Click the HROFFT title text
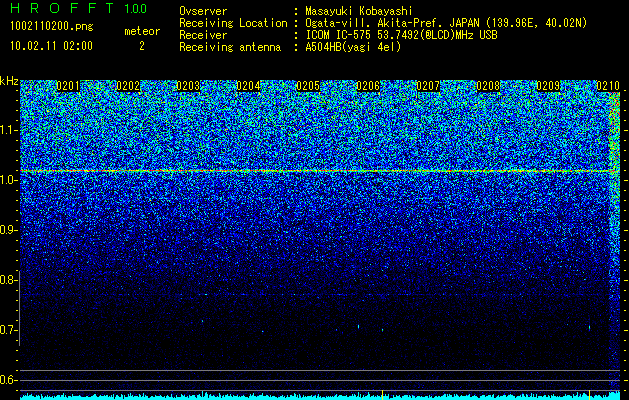 point(62,8)
